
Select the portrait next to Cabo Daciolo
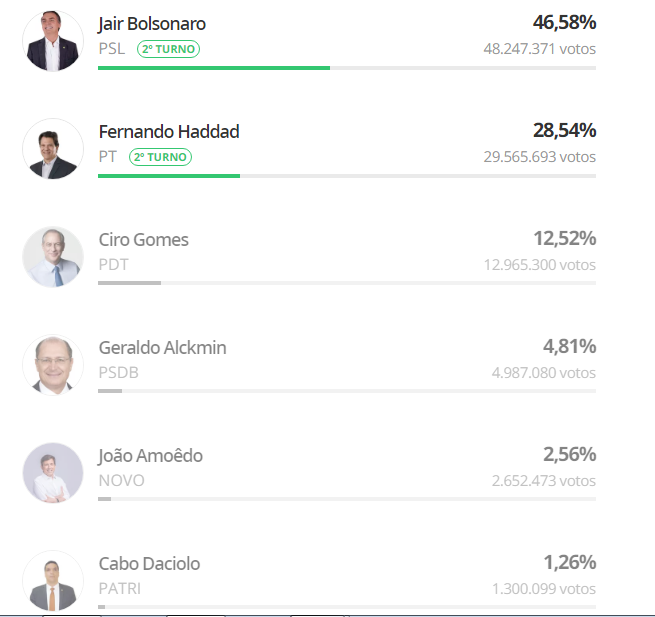pyautogui.click(x=53, y=581)
